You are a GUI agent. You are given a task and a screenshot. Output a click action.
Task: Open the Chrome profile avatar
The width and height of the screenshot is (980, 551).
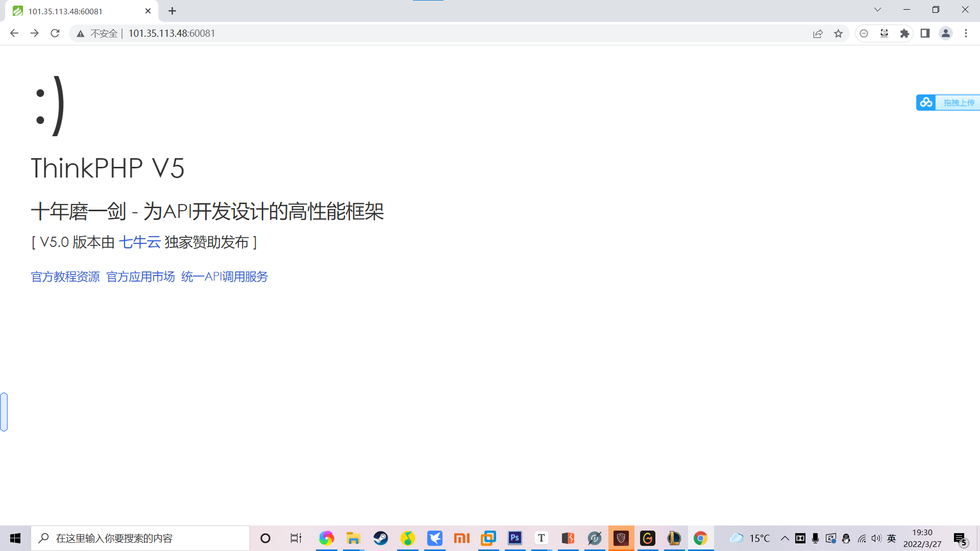coord(945,33)
